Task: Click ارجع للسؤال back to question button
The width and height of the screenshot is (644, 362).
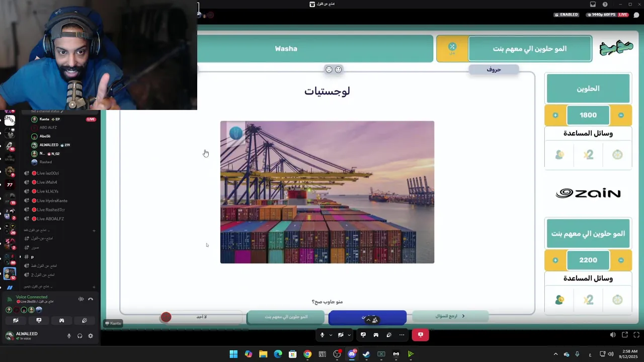Action: [x=450, y=316]
